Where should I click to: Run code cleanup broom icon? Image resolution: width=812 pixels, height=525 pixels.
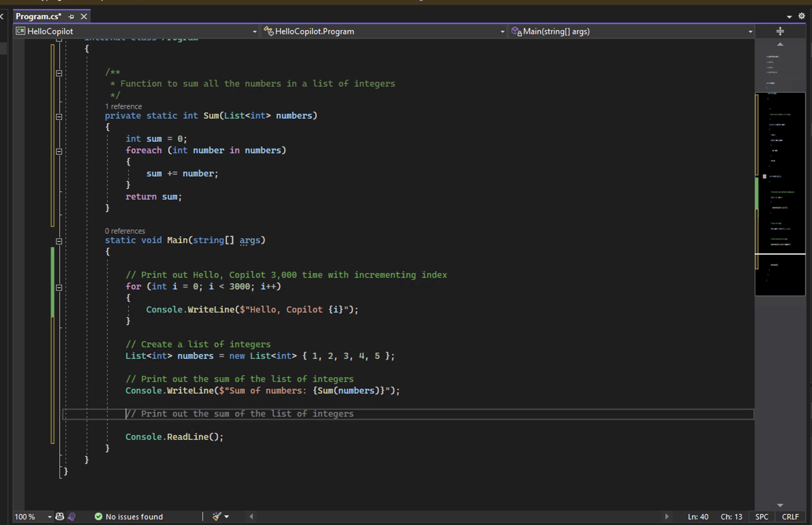tap(217, 516)
